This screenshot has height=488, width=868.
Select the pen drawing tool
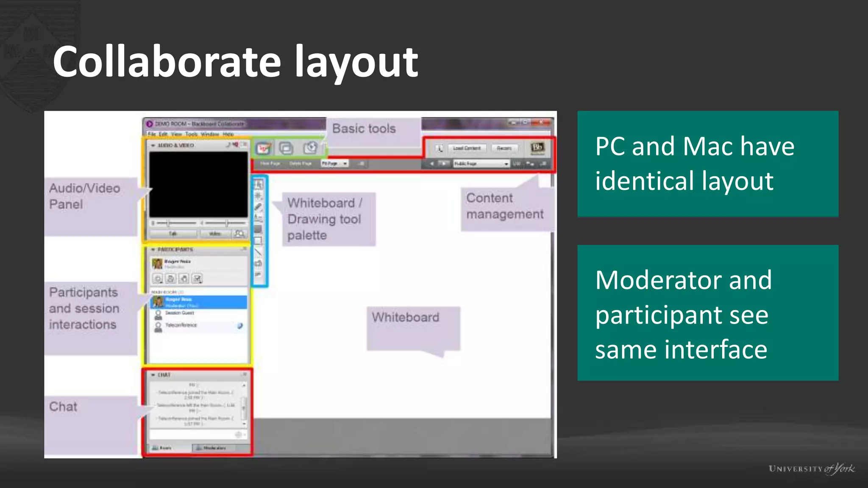(x=258, y=207)
